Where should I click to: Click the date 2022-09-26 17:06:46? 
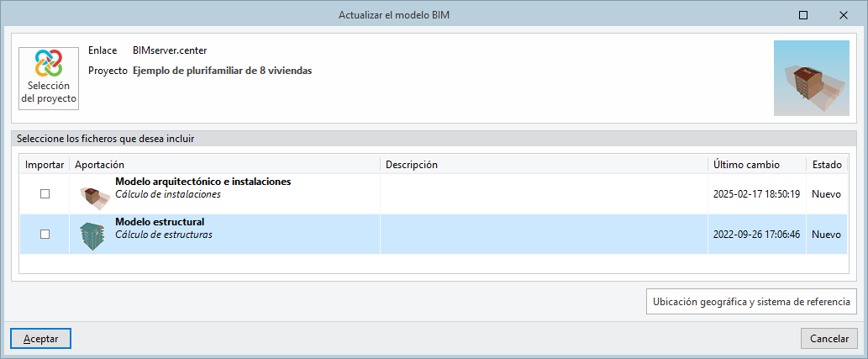tap(757, 235)
